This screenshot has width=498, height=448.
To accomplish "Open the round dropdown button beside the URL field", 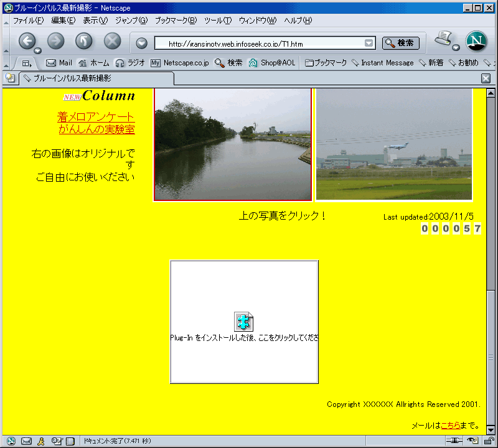I will coord(142,43).
